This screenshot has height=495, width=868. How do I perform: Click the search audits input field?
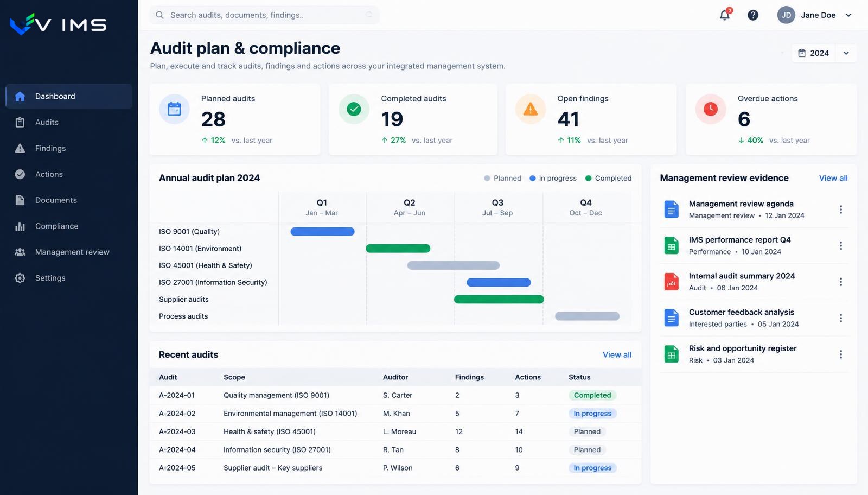264,15
